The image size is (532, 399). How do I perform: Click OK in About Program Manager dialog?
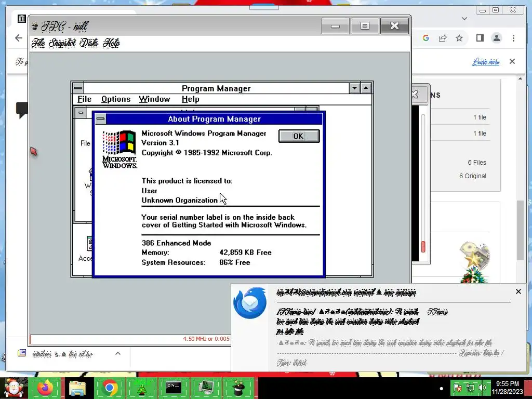[299, 136]
